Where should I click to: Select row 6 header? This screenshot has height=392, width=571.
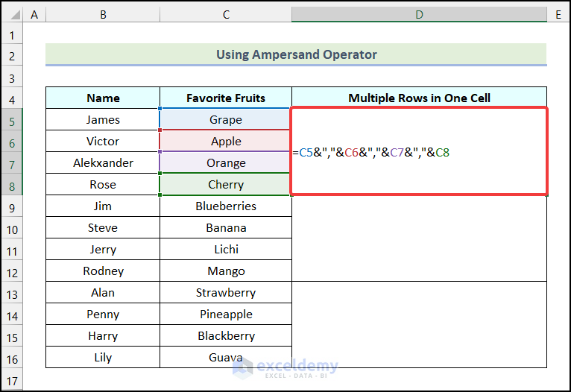click(12, 142)
